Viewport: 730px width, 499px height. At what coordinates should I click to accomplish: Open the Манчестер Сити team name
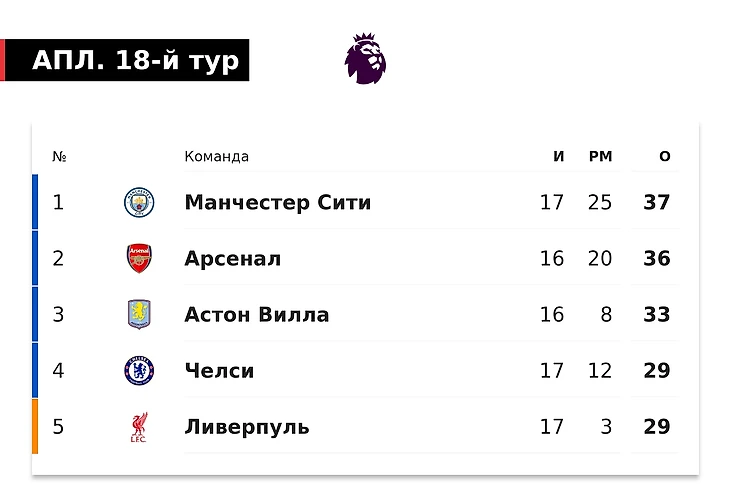pos(277,202)
